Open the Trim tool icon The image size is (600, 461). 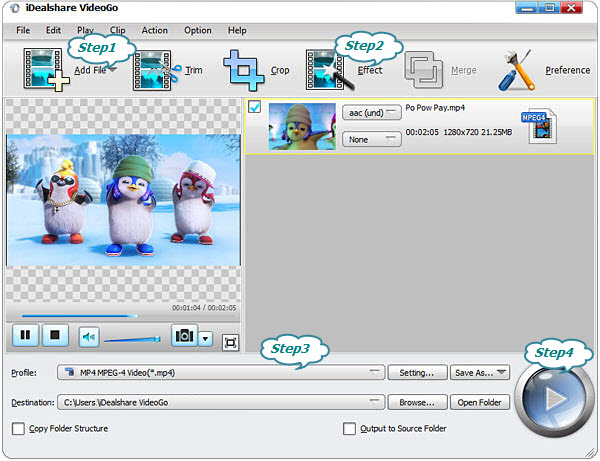coord(157,70)
